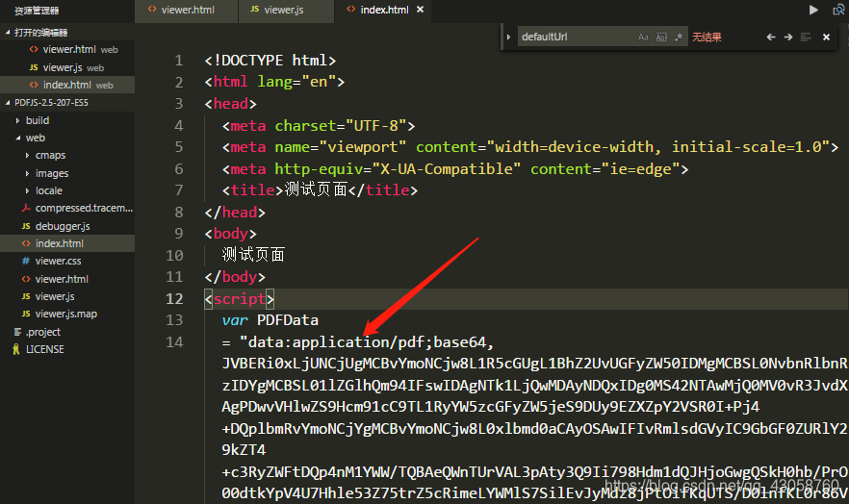Click the DOCTYPE html declaration line
This screenshot has height=504, width=849.
[x=270, y=60]
